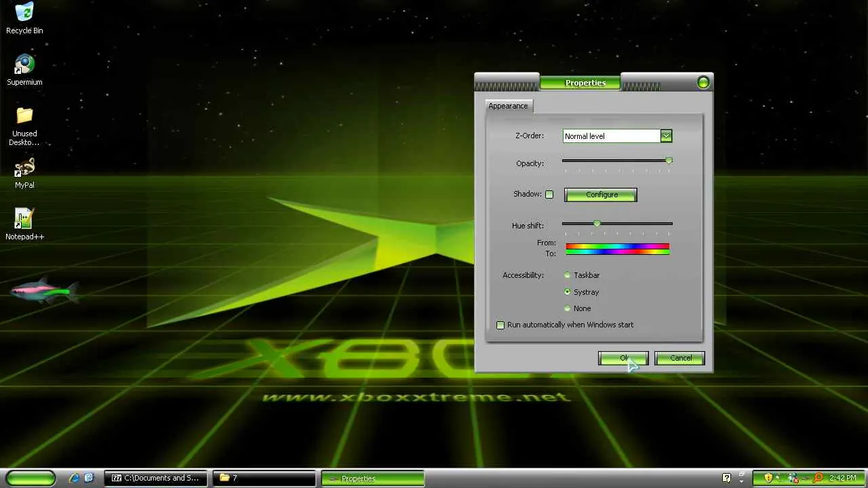The height and width of the screenshot is (488, 868).
Task: Select the Appearance tab
Action: 508,106
